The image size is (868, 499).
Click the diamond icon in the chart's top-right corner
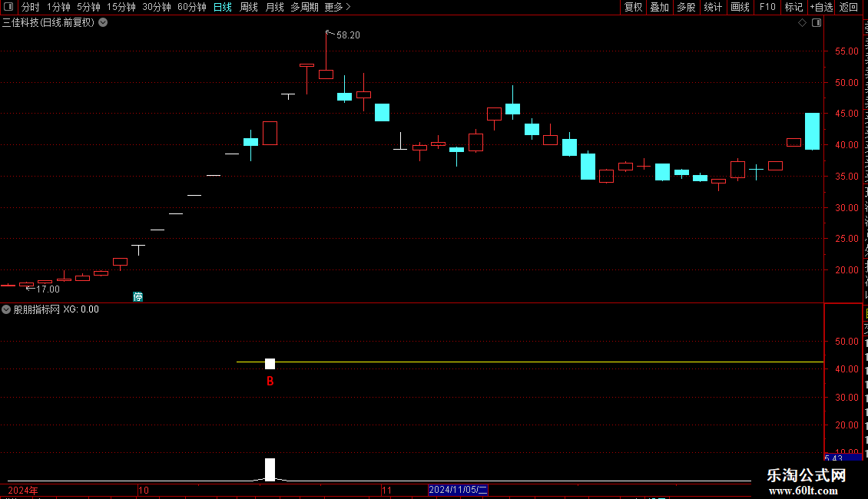pos(802,23)
